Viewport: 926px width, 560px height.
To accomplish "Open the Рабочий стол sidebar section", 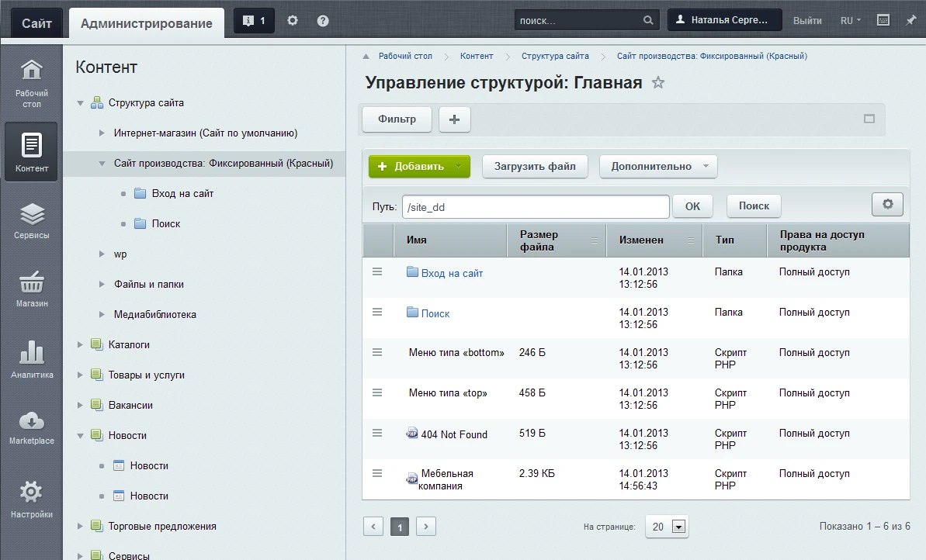I will pyautogui.click(x=31, y=83).
